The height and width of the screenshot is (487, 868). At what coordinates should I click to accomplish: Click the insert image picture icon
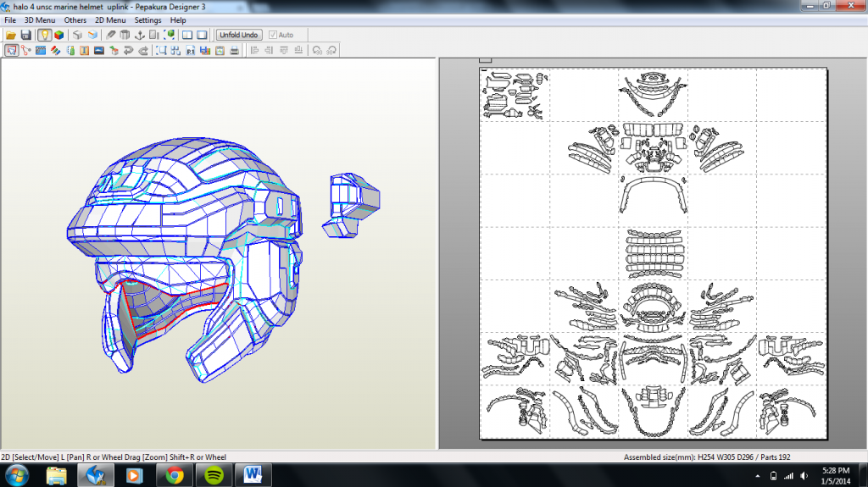pyautogui.click(x=99, y=50)
